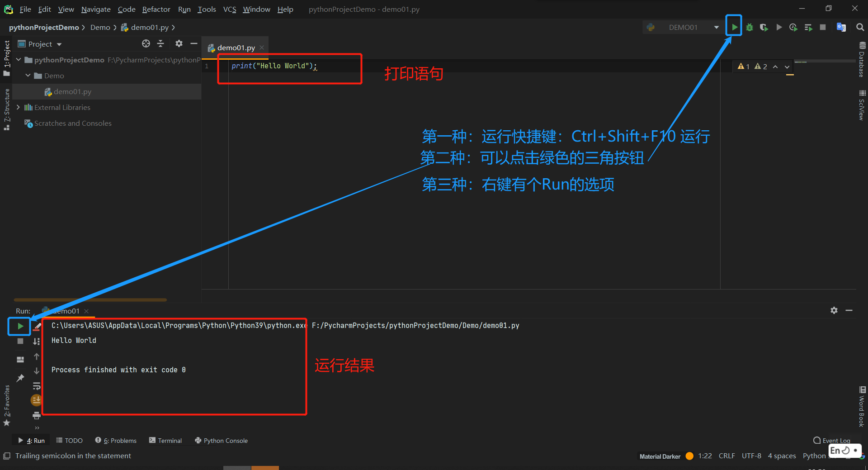The width and height of the screenshot is (868, 470).
Task: Collapse all in Project panel
Action: pyautogui.click(x=160, y=43)
